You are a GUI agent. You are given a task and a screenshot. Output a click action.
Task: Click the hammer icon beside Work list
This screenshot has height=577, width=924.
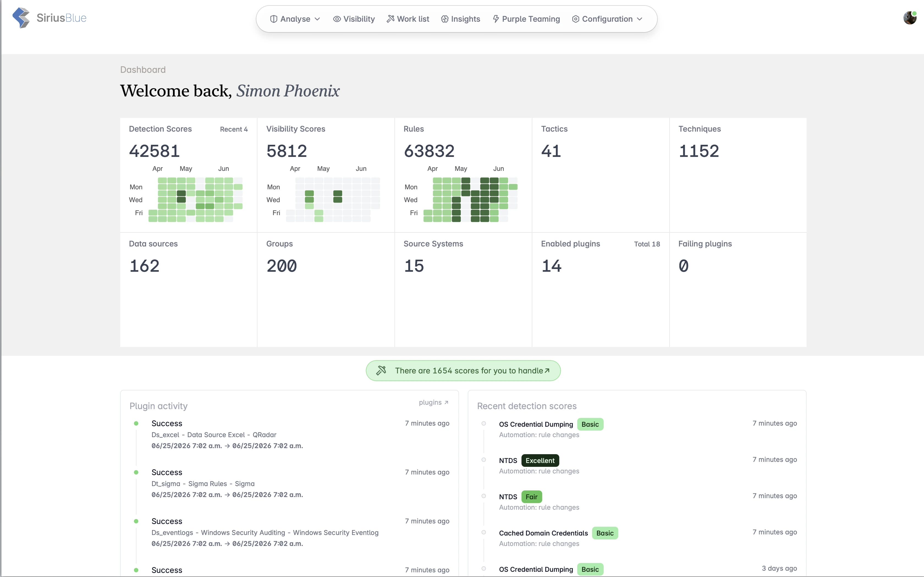(x=390, y=19)
